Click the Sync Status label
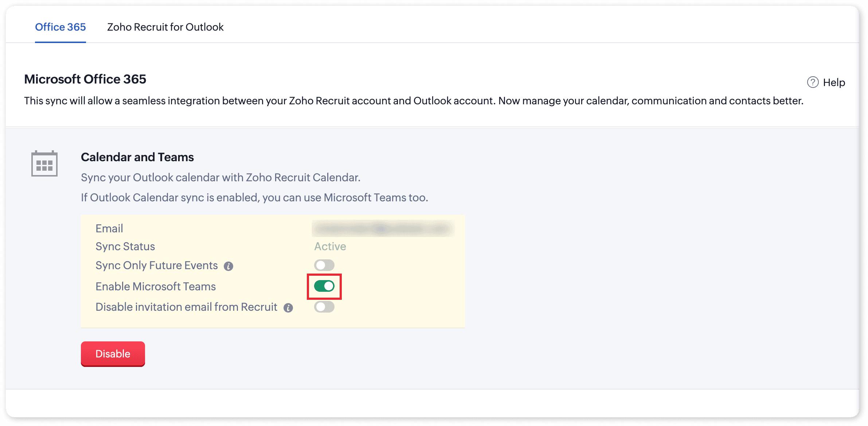The image size is (868, 426). 125,247
